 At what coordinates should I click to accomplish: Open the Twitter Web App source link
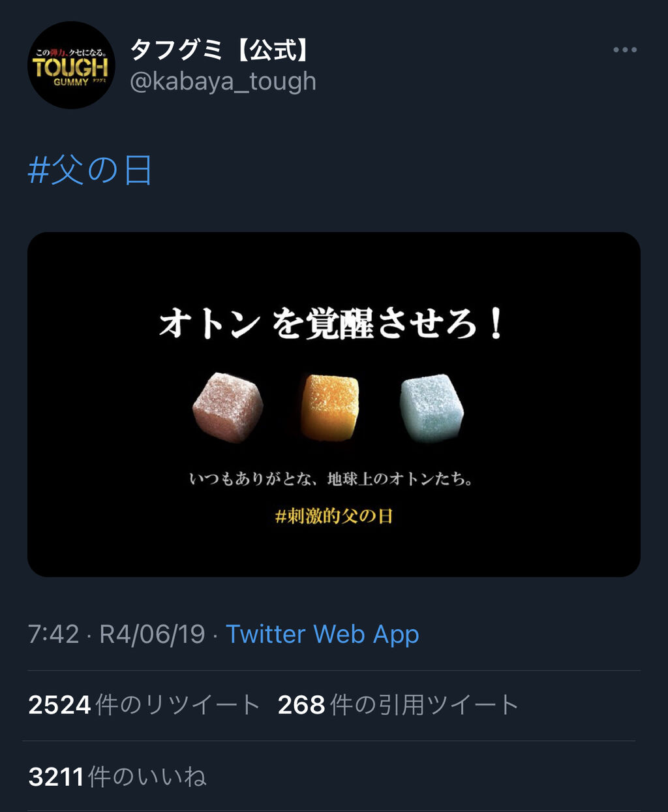point(322,634)
